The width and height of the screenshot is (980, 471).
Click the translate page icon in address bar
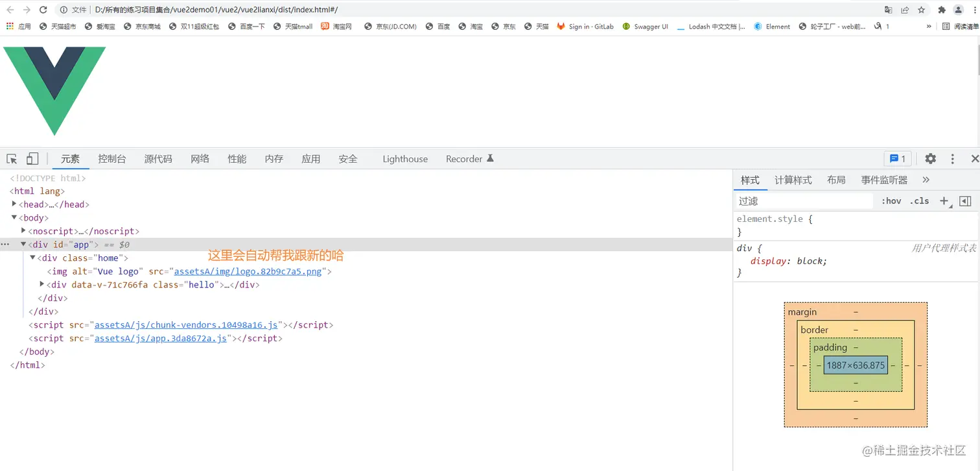pos(888,10)
